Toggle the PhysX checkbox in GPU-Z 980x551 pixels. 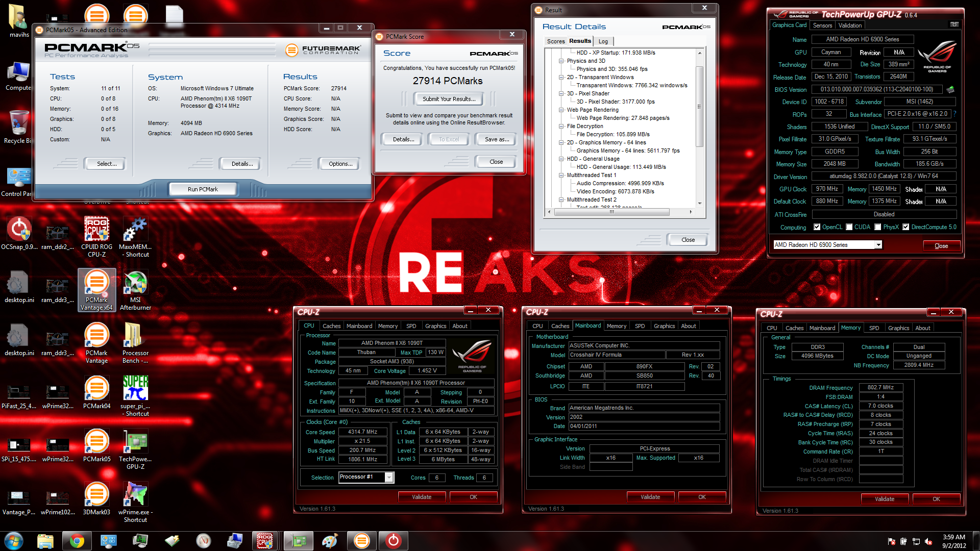tap(877, 227)
